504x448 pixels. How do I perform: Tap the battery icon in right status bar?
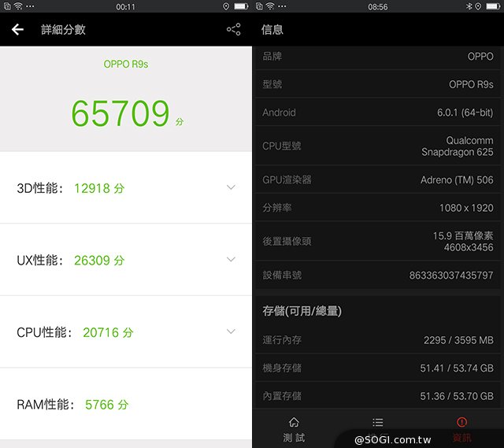coord(494,6)
